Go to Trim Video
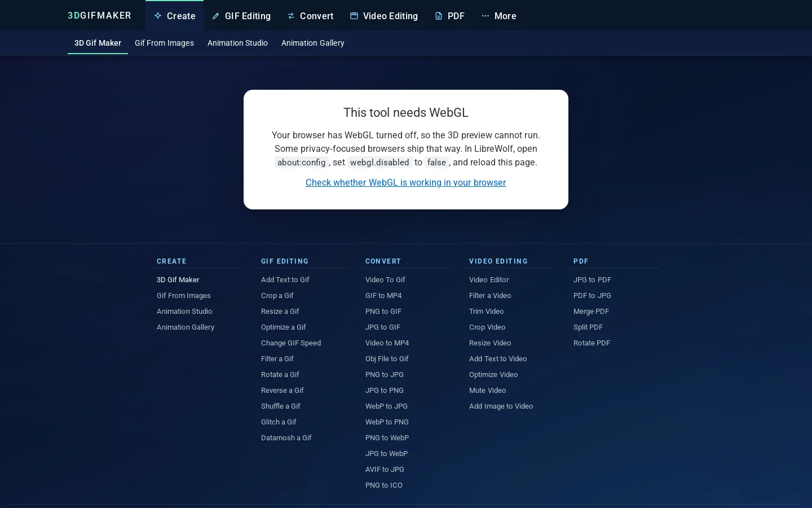 point(487,311)
